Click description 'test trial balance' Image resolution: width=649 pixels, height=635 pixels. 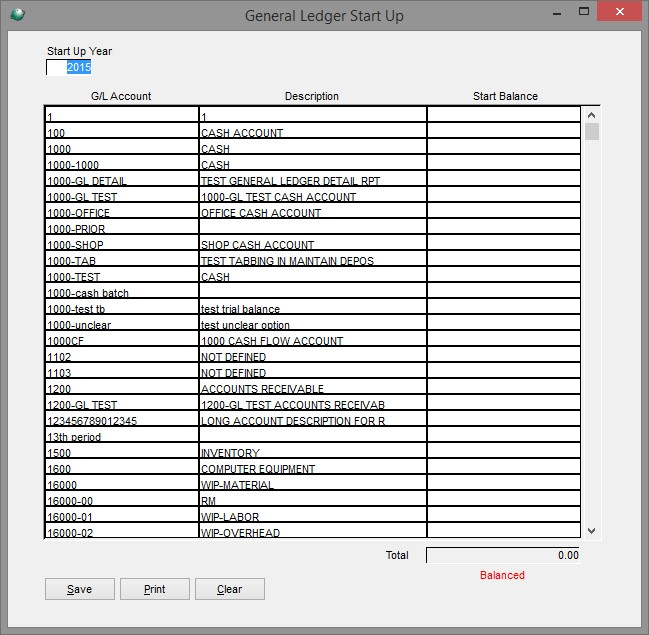pos(313,307)
